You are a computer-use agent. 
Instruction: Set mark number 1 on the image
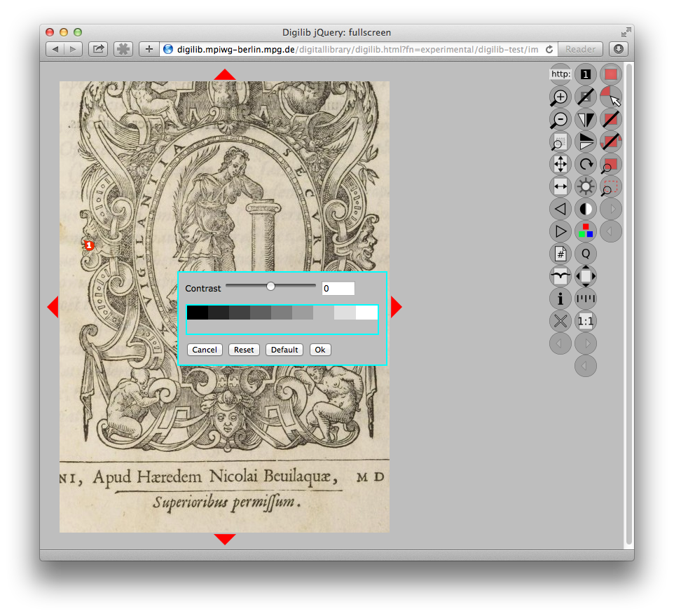585,74
